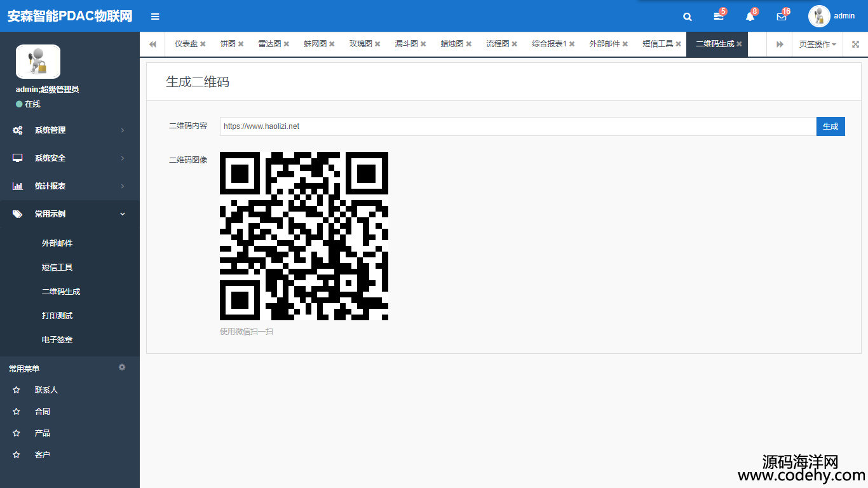
Task: Expand the 系统安全 sidebar menu
Action: 70,158
